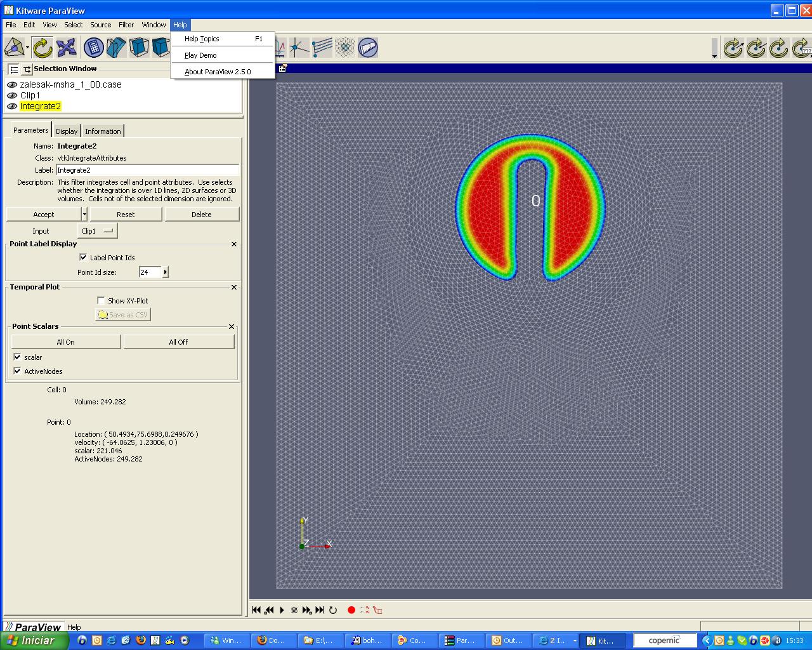Screen dimensions: 812x650
Task: Click the second center-of-rotation icon with inward arrow
Action: (756, 48)
